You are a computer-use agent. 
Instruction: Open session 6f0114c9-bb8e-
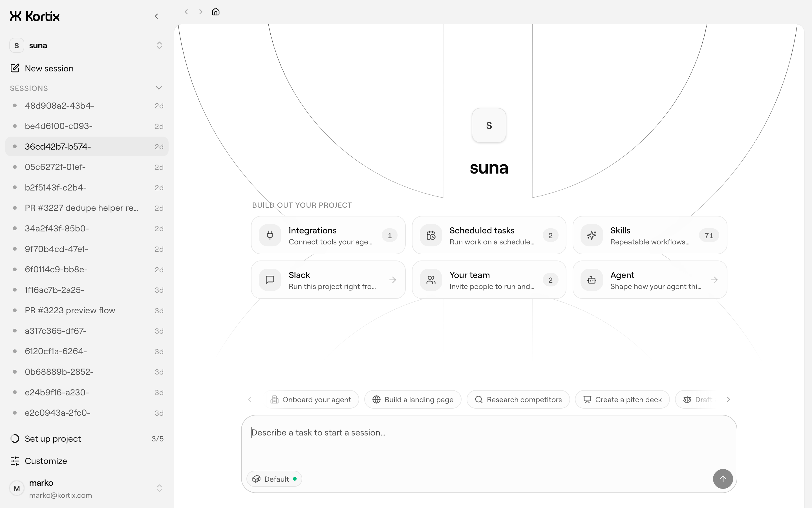[x=87, y=270]
